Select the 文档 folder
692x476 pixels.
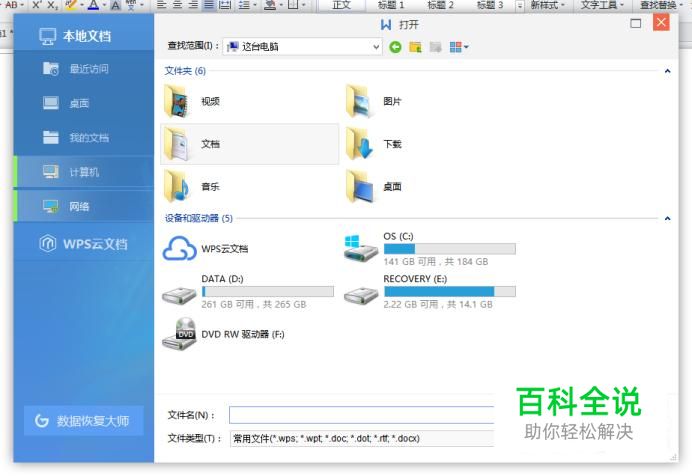coord(249,144)
